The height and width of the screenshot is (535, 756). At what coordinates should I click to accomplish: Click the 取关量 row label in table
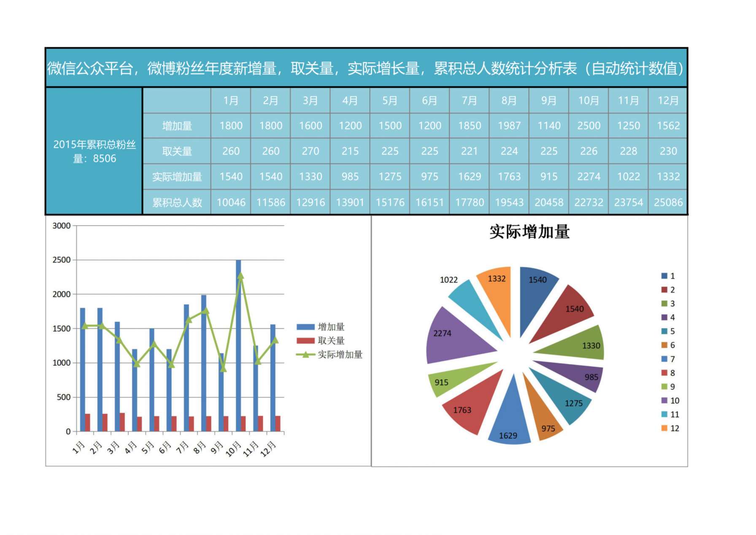[x=177, y=151]
